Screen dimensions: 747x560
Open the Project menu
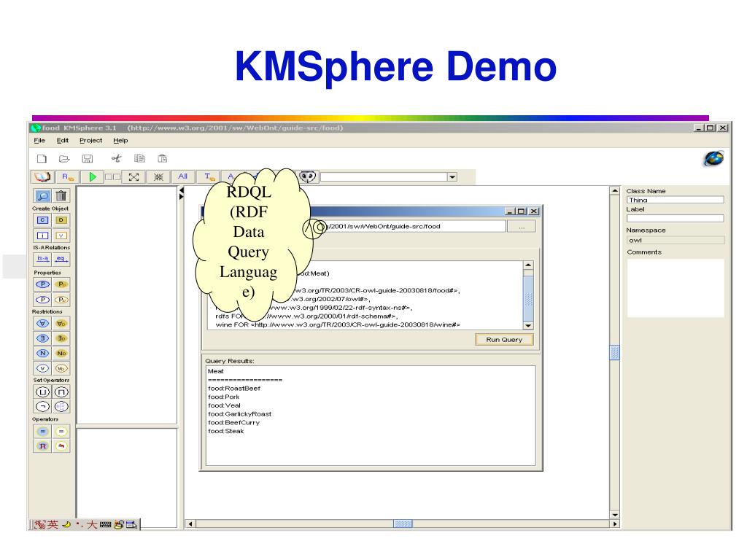[90, 141]
